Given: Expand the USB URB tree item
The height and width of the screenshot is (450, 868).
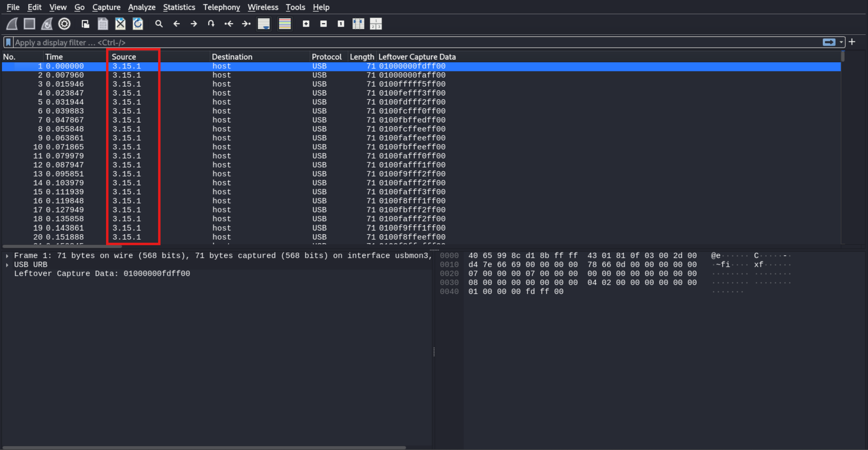Looking at the screenshot, I should coord(7,265).
